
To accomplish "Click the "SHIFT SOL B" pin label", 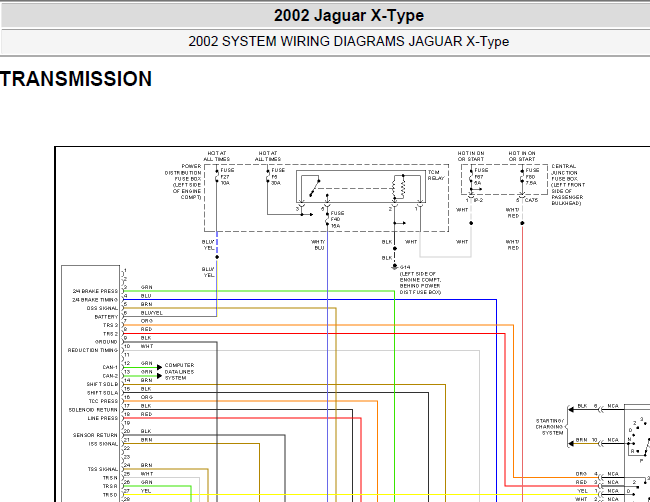I will [102, 384].
